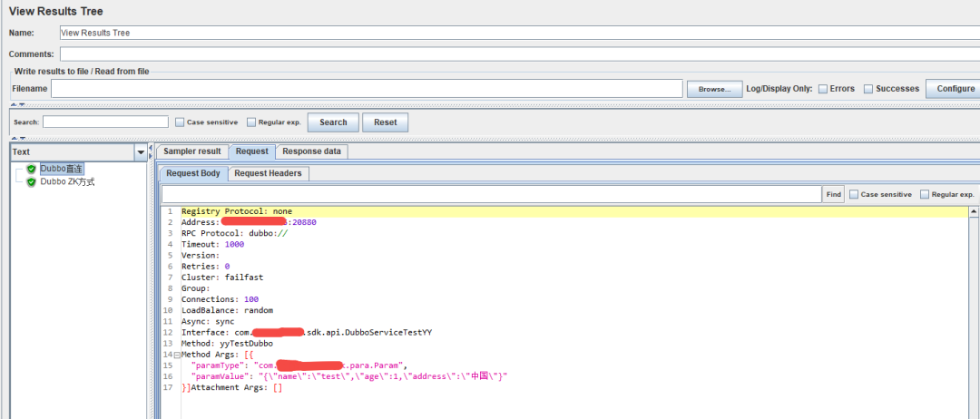The height and width of the screenshot is (419, 980).
Task: Toggle Case sensitive next to Find button
Action: 854,194
